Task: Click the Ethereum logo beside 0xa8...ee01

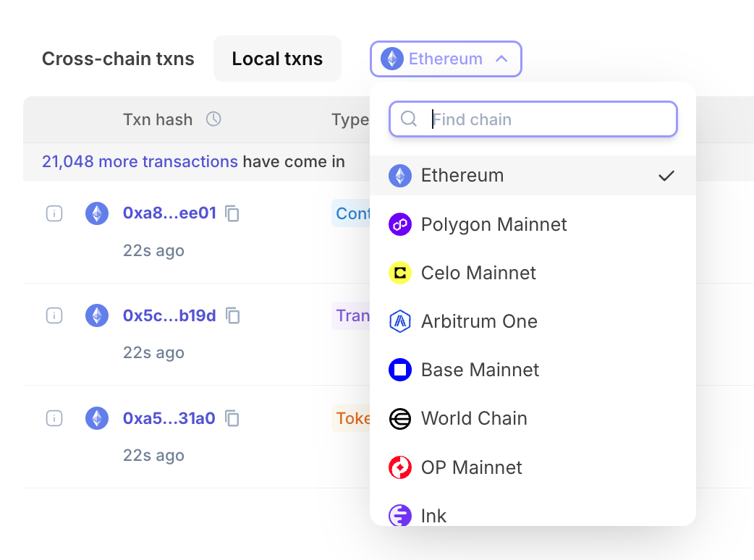Action: tap(97, 213)
